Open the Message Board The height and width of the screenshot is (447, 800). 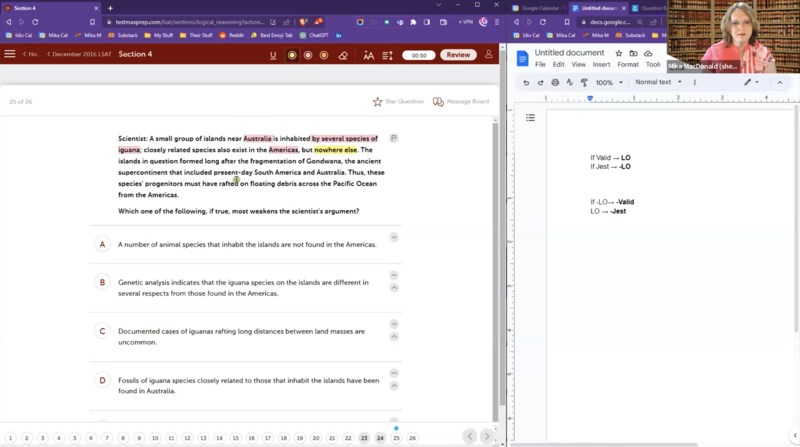coord(461,101)
